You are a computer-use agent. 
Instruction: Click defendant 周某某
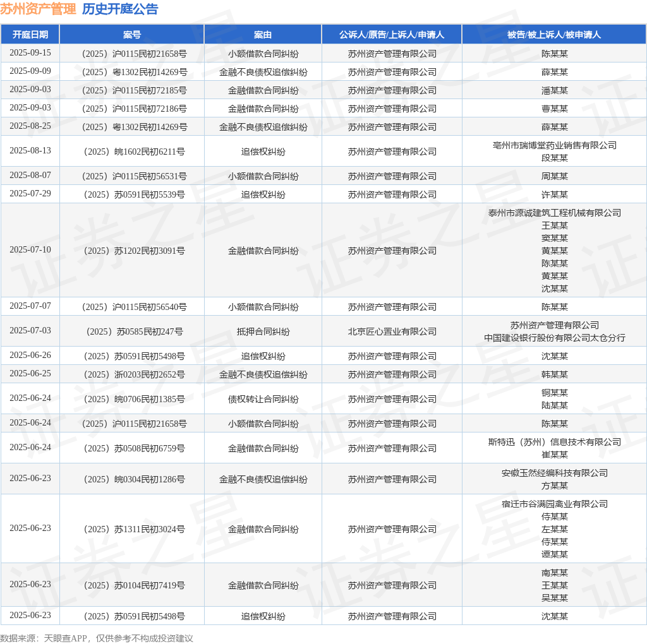(555, 176)
